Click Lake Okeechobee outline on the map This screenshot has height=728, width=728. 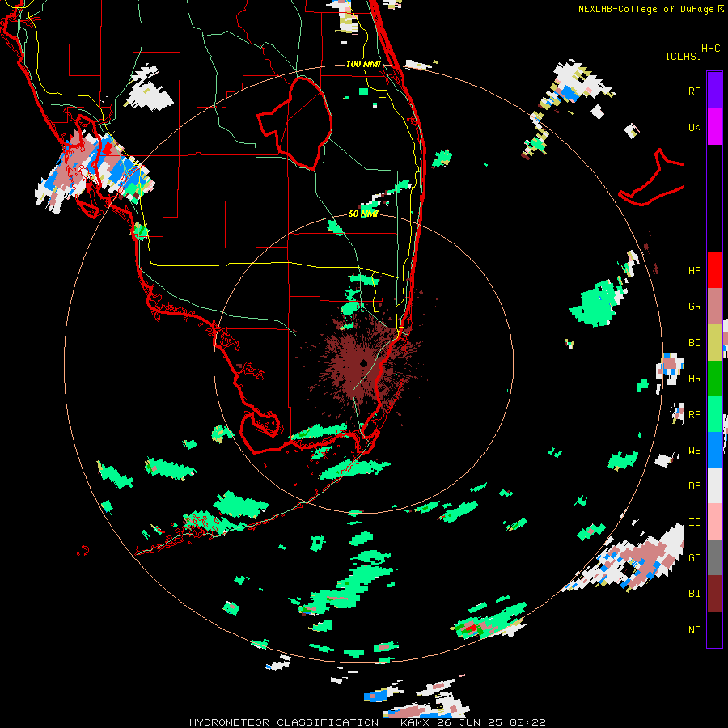pyautogui.click(x=294, y=124)
